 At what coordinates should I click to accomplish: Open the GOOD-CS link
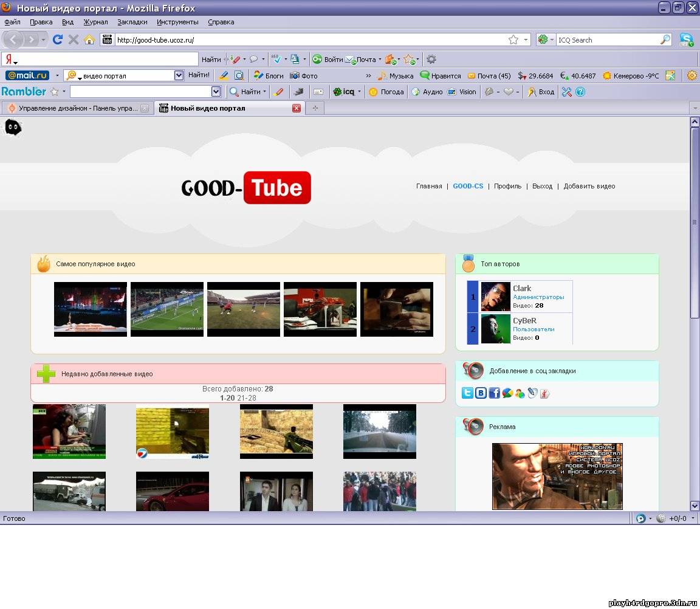click(468, 186)
